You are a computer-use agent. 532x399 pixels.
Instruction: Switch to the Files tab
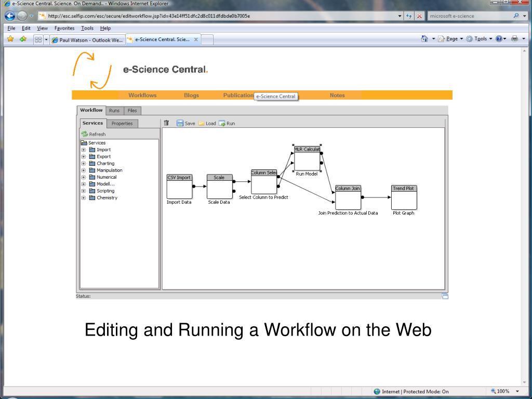pos(132,111)
